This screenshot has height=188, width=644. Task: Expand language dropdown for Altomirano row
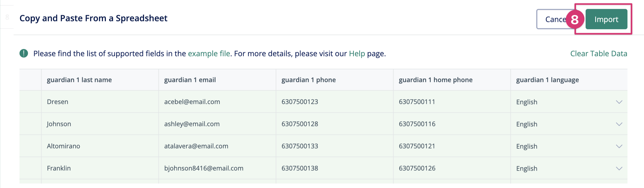619,146
